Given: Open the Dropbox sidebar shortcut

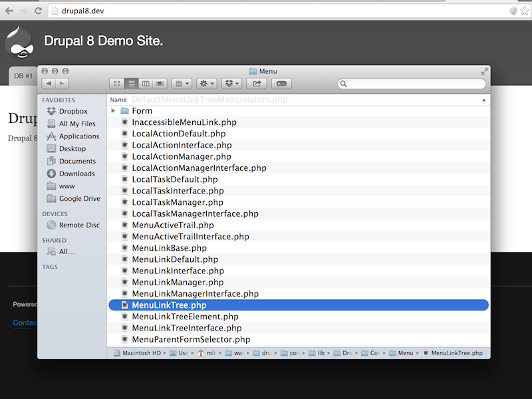Looking at the screenshot, I should click(68, 111).
